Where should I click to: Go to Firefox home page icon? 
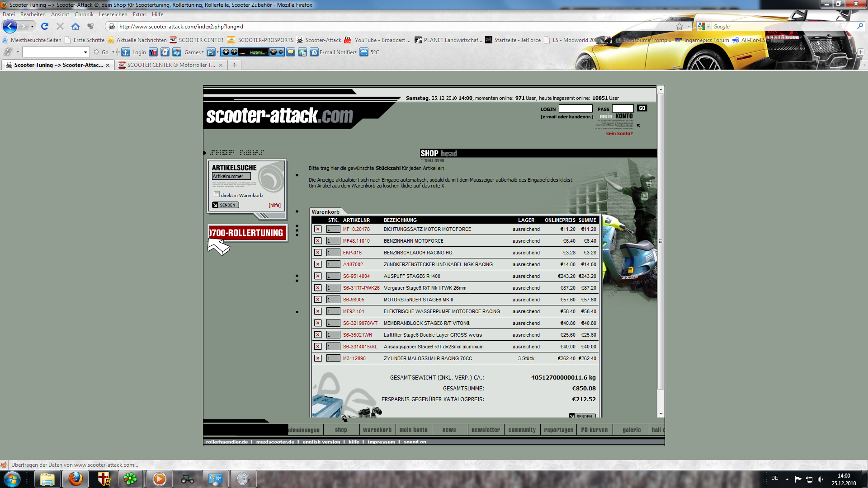(x=75, y=27)
